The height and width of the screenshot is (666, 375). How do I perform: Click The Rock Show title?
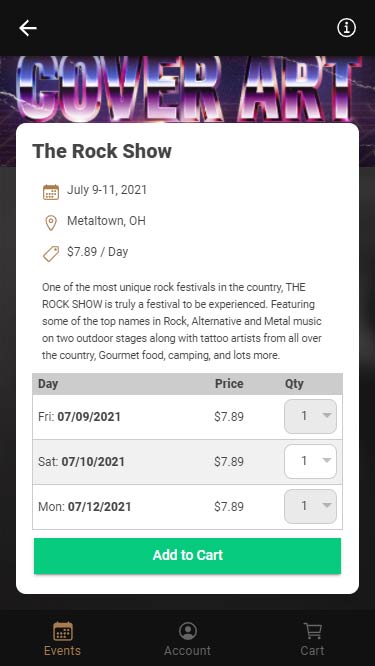(x=102, y=151)
